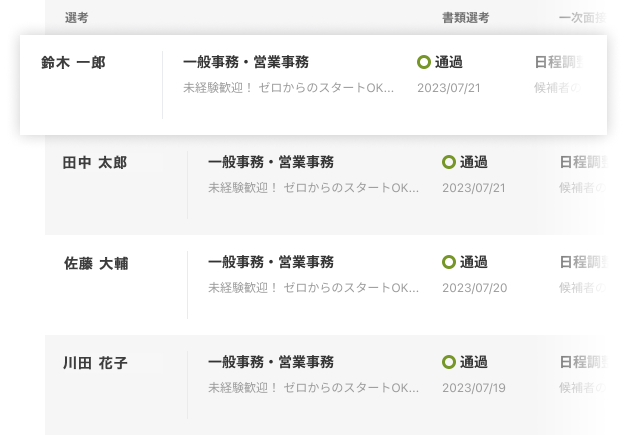Viewport: 632px width, 435px height.
Task: Open 一般事務・営業事務 job in 田中 太郎 row
Action: 271,162
